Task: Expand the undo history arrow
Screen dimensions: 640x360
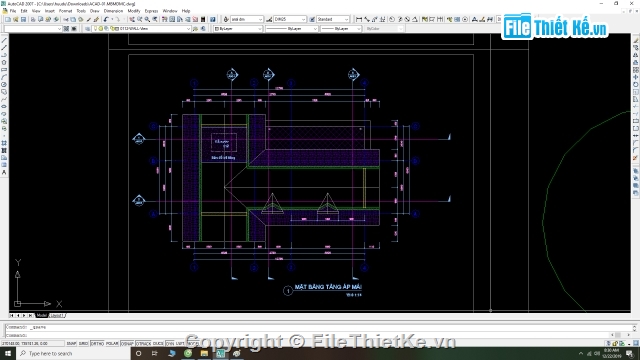Action: pyautogui.click(x=112, y=19)
